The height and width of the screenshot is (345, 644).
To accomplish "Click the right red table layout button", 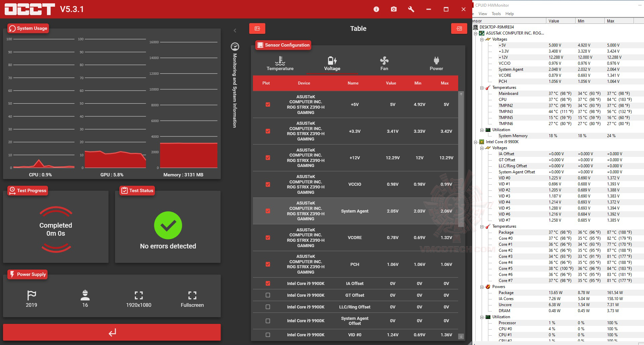I will [459, 28].
